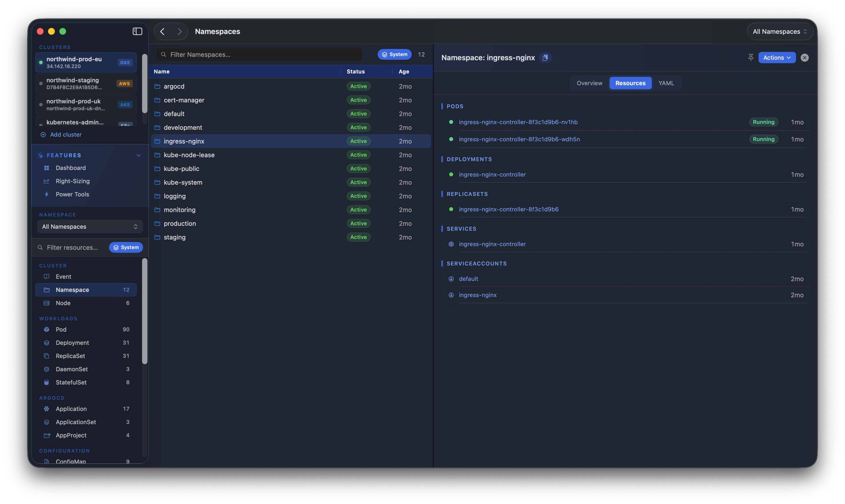Viewport: 845px width, 504px height.
Task: Click the Filter resources input field
Action: (72, 248)
